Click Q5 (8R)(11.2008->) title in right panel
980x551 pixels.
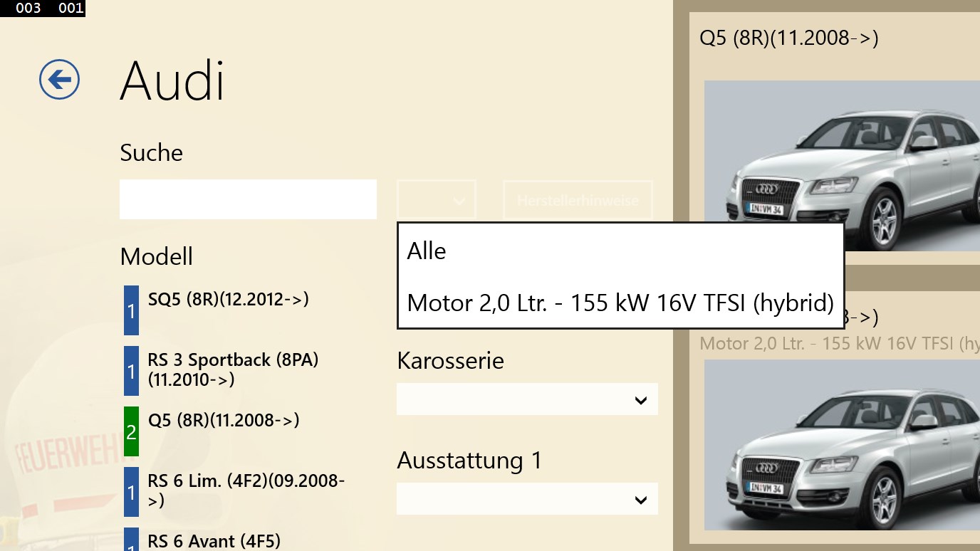point(788,38)
